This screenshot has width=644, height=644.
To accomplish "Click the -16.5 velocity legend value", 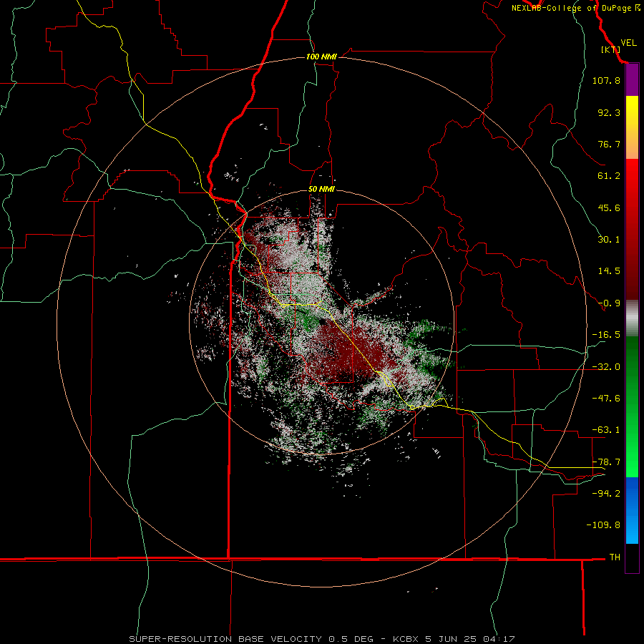I will click(606, 335).
